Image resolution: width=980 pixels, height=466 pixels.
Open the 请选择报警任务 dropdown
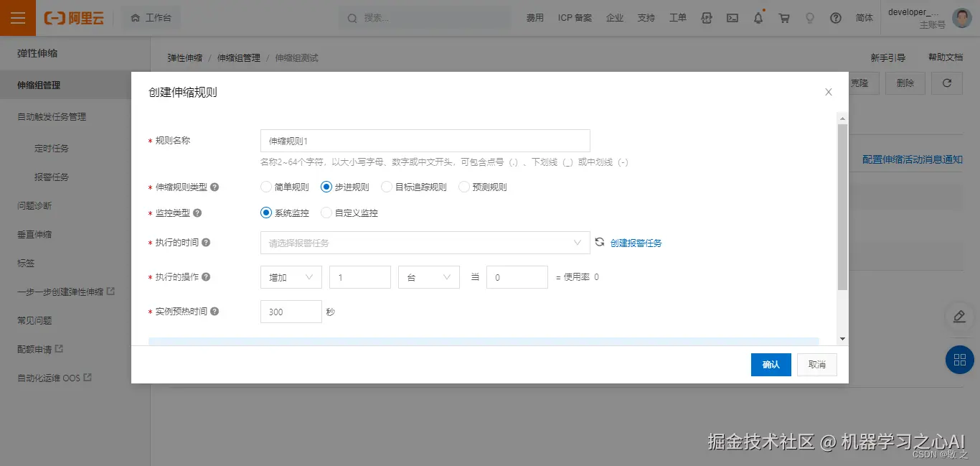point(423,243)
